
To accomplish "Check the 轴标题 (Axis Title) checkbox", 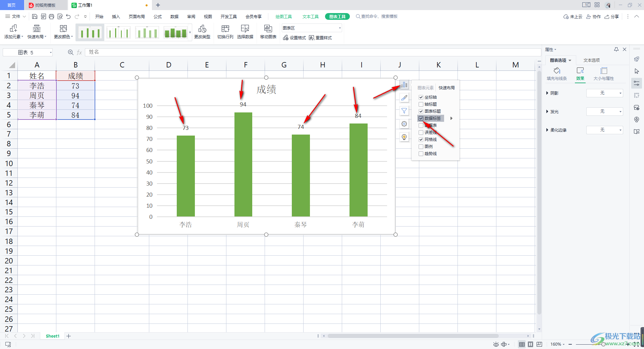I will (x=421, y=104).
